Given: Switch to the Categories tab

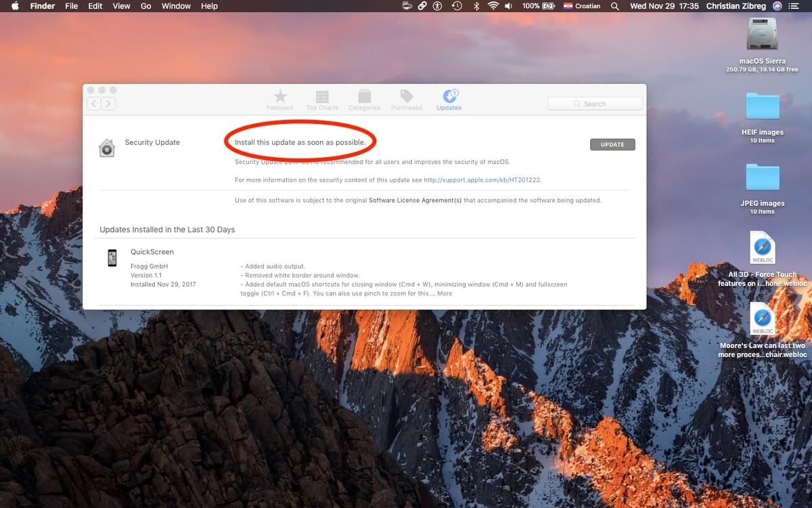Looking at the screenshot, I should [x=364, y=100].
